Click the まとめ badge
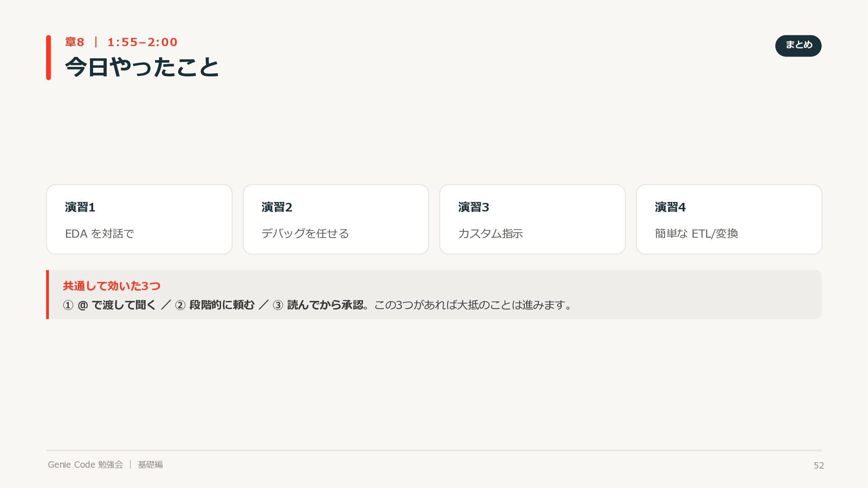 [x=798, y=46]
